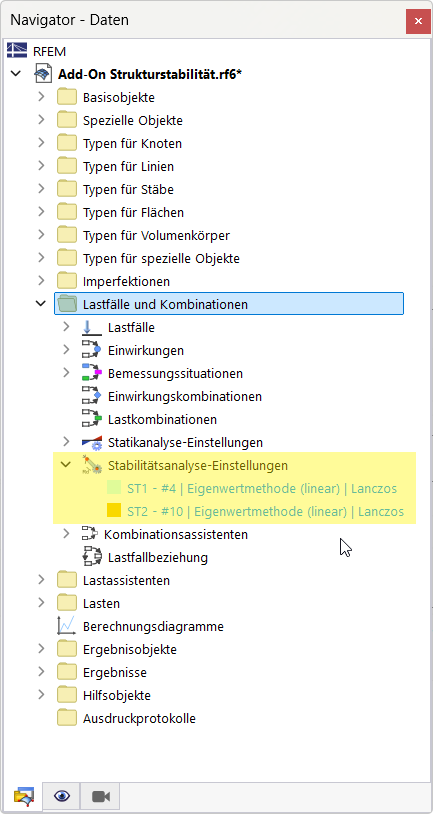Collapse the Lastfälle und Kombinationen folder
This screenshot has width=433, height=814.
pyautogui.click(x=40, y=304)
